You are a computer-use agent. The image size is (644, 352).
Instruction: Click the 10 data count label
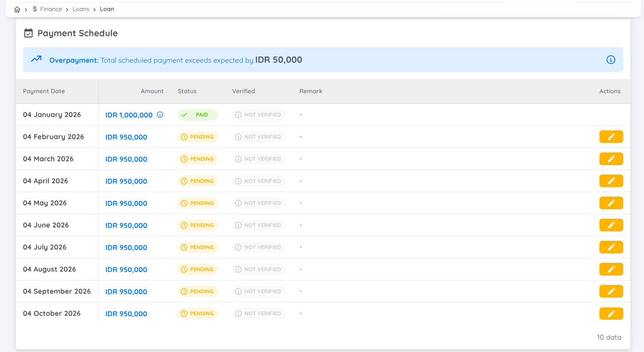(609, 337)
